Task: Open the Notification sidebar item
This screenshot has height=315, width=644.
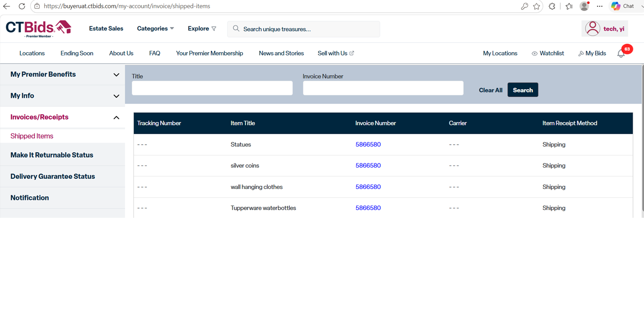Action: 30,197
